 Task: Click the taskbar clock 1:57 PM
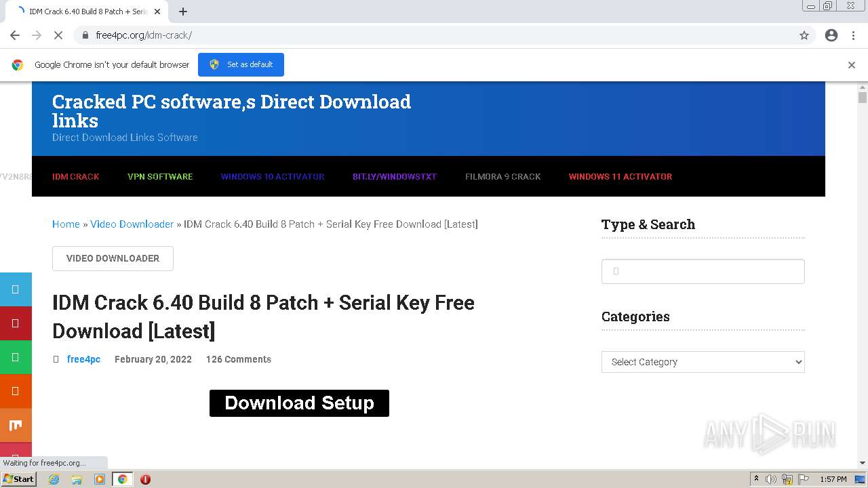833,479
